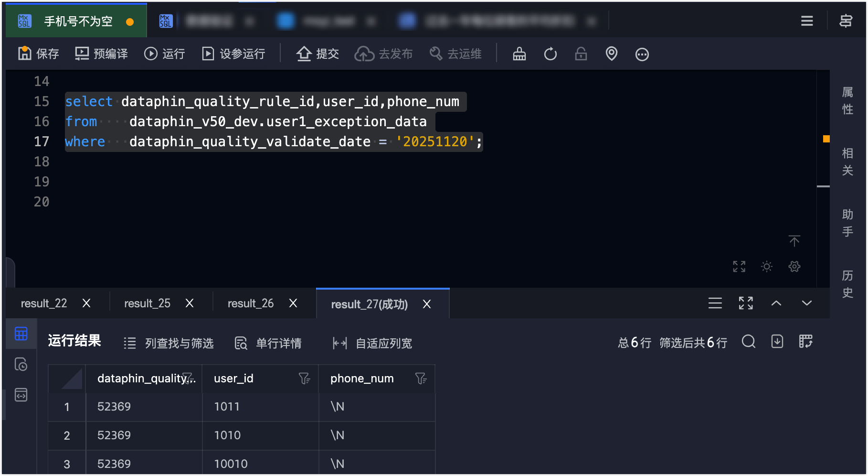868x476 pixels.
Task: Open 去运维 operations link
Action: (455, 54)
